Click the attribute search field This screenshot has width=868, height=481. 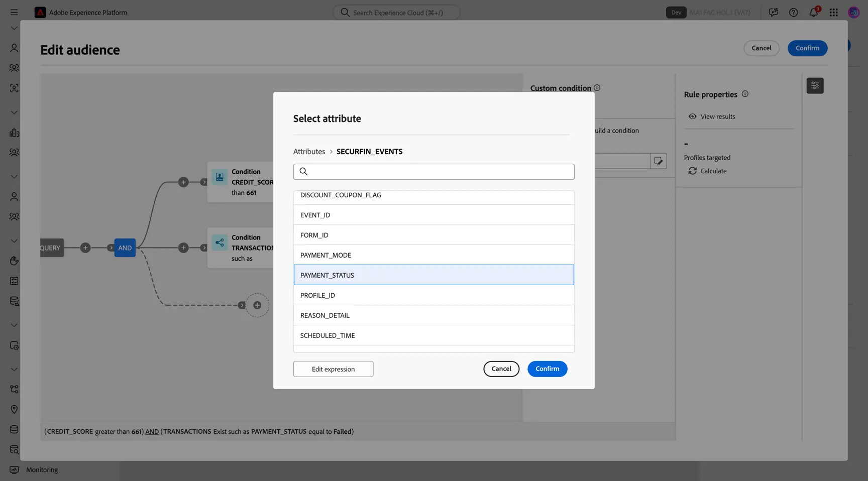tap(433, 172)
